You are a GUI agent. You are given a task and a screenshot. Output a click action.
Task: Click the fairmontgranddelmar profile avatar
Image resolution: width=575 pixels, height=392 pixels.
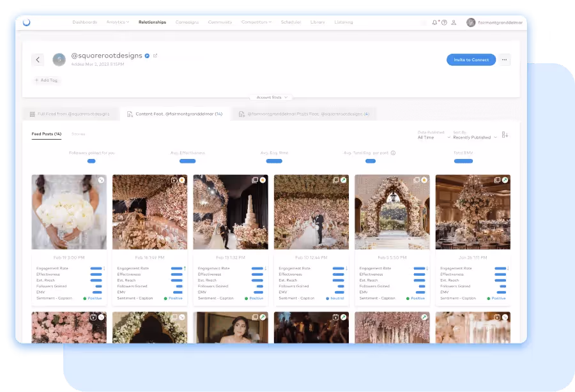(x=471, y=22)
